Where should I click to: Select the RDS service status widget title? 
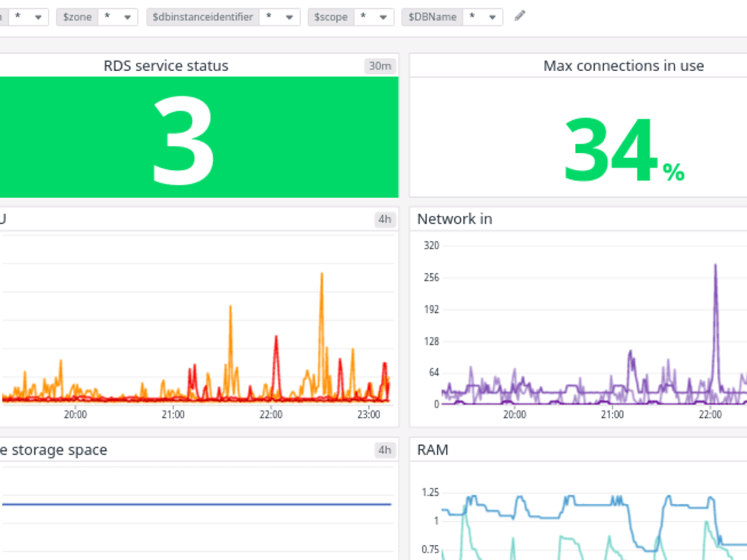pyautogui.click(x=166, y=66)
